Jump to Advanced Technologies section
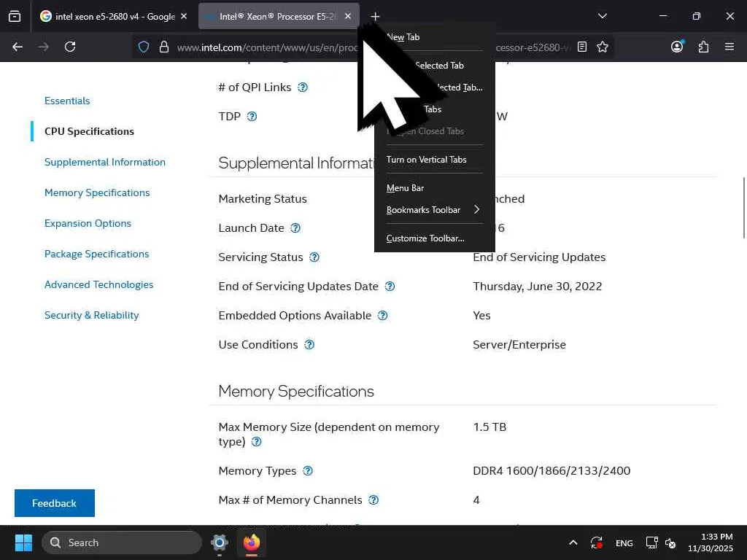This screenshot has height=560, width=747. [x=98, y=285]
